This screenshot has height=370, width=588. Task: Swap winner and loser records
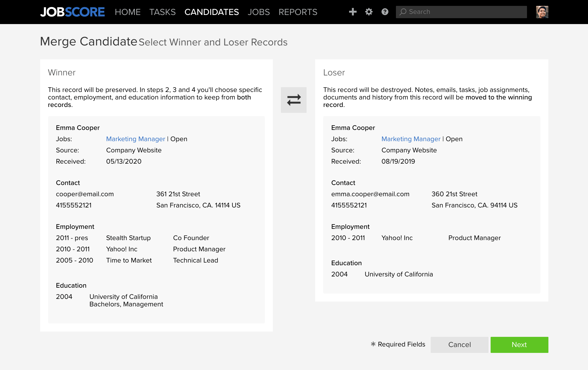[294, 100]
